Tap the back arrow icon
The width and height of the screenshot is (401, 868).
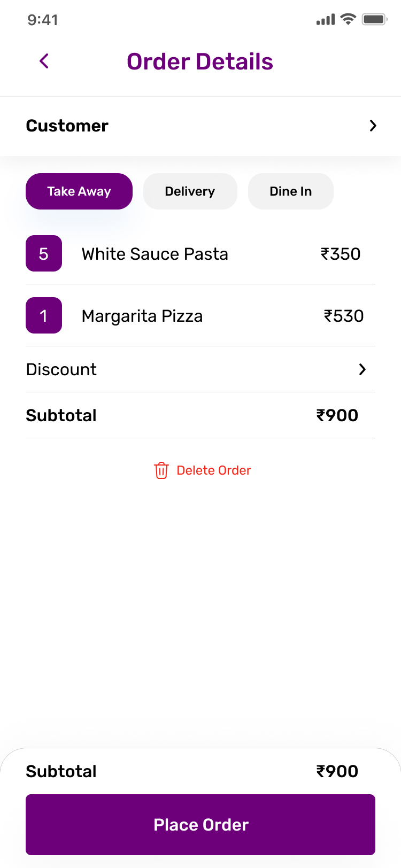click(x=44, y=61)
